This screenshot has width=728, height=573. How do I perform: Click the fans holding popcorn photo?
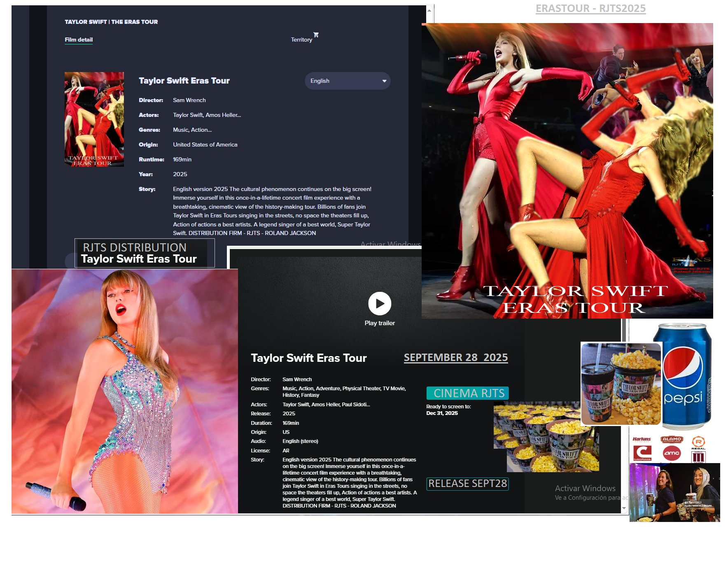pos(674,492)
